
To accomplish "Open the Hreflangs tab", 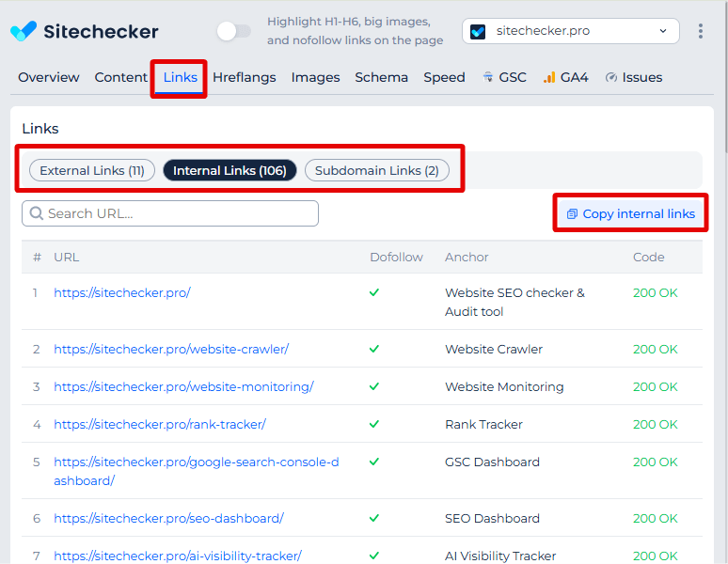I will pyautogui.click(x=245, y=77).
